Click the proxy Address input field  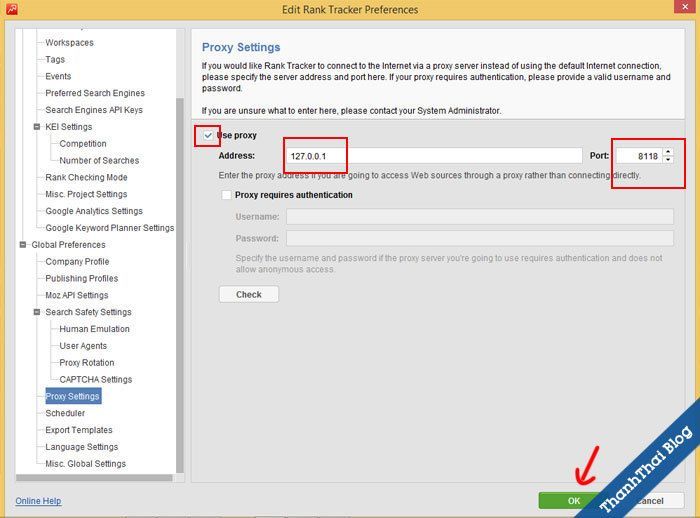pyautogui.click(x=433, y=156)
